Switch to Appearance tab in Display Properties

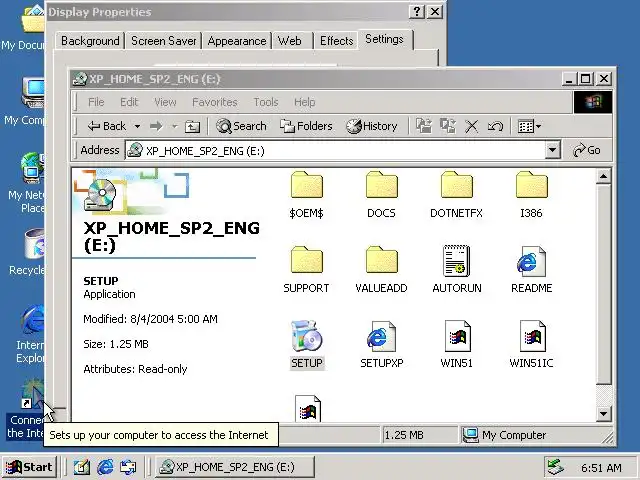[x=237, y=41]
